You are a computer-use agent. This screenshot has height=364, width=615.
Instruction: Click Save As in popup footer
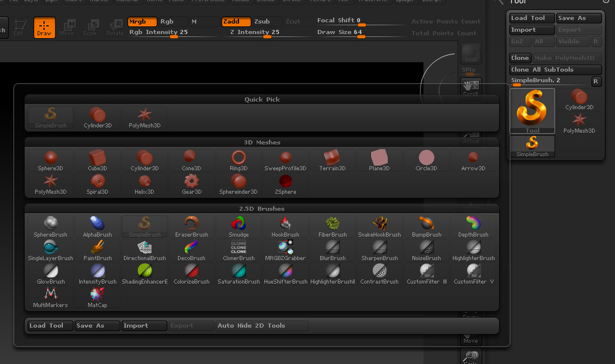pyautogui.click(x=98, y=326)
